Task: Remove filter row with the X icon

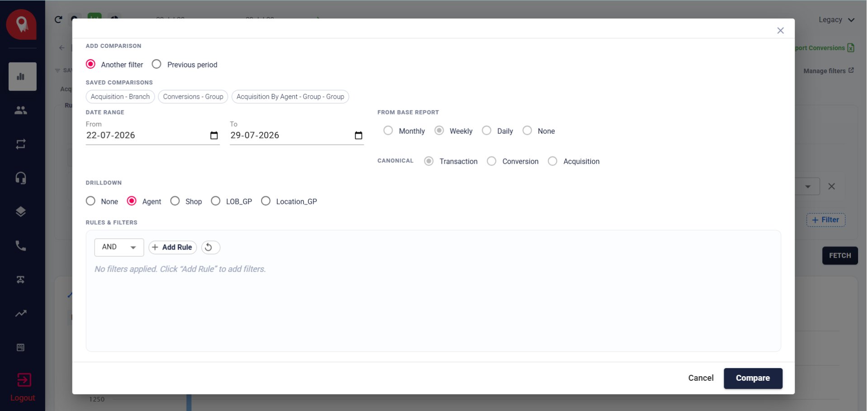Action: tap(831, 186)
